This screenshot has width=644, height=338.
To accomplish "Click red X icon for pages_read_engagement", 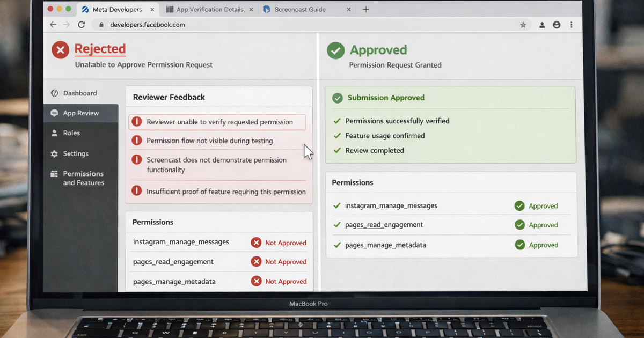I will point(256,262).
